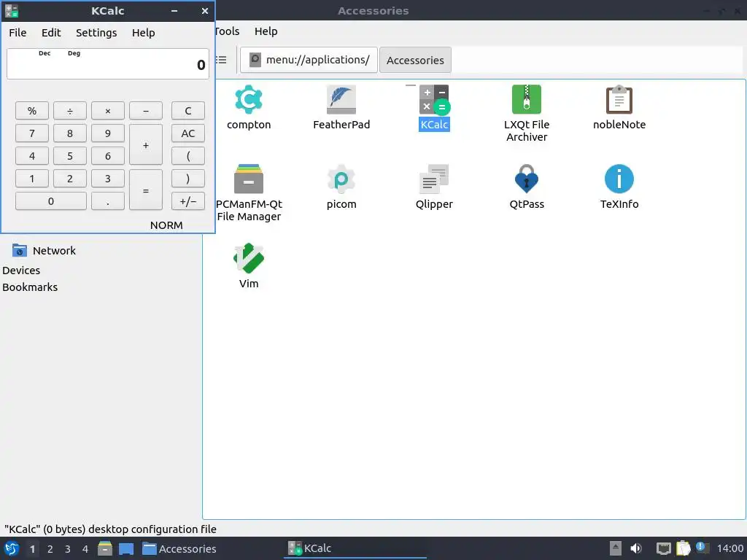The width and height of the screenshot is (747, 560).
Task: Switch to virtual desktop 4
Action: [x=85, y=548]
